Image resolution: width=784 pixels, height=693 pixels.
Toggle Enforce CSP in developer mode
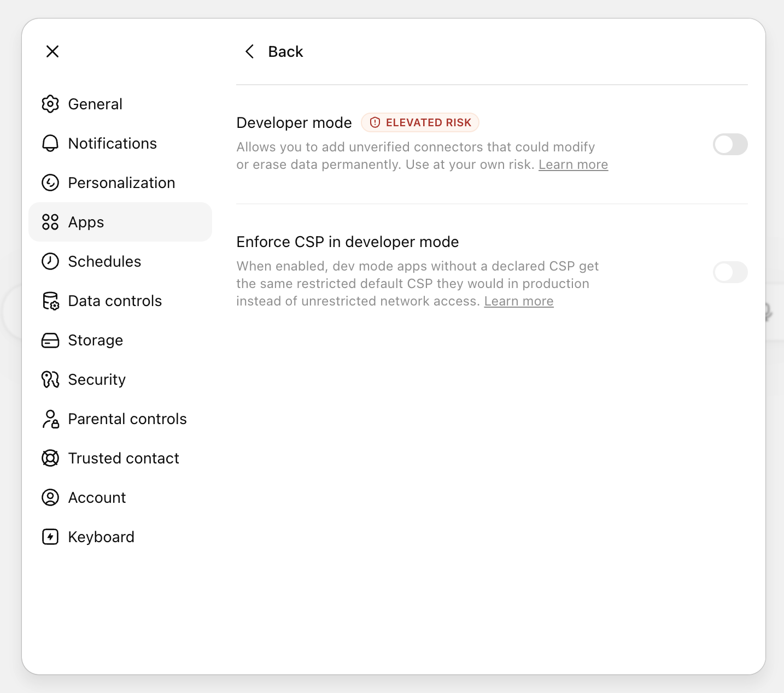[730, 272]
